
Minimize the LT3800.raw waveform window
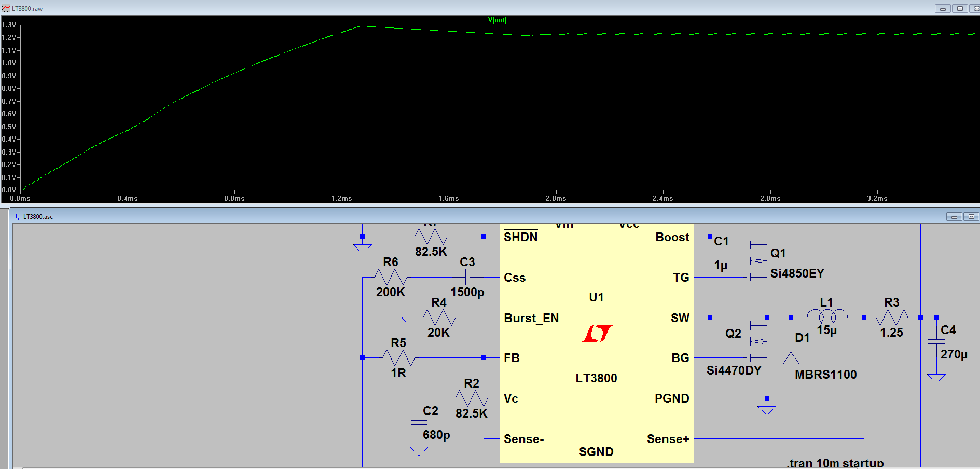tap(943, 8)
